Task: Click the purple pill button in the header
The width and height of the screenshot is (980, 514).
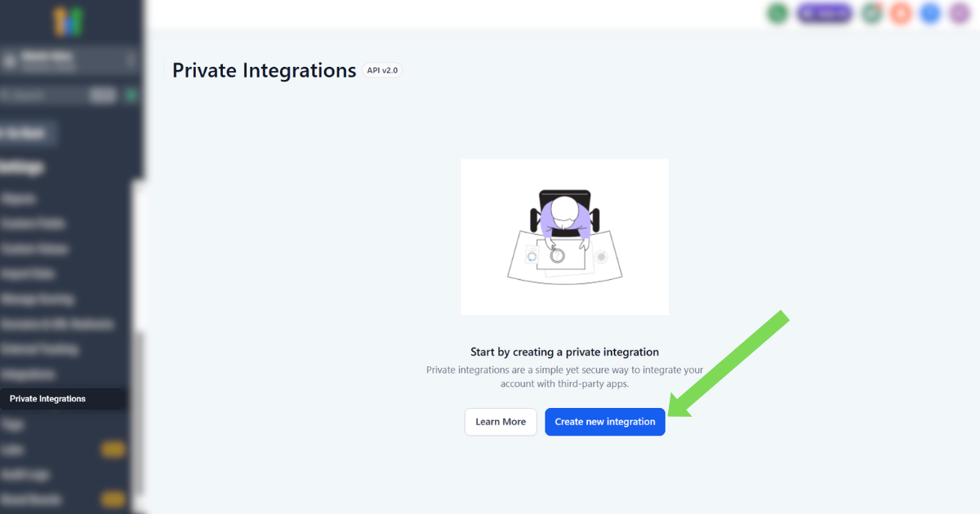Action: tap(825, 13)
